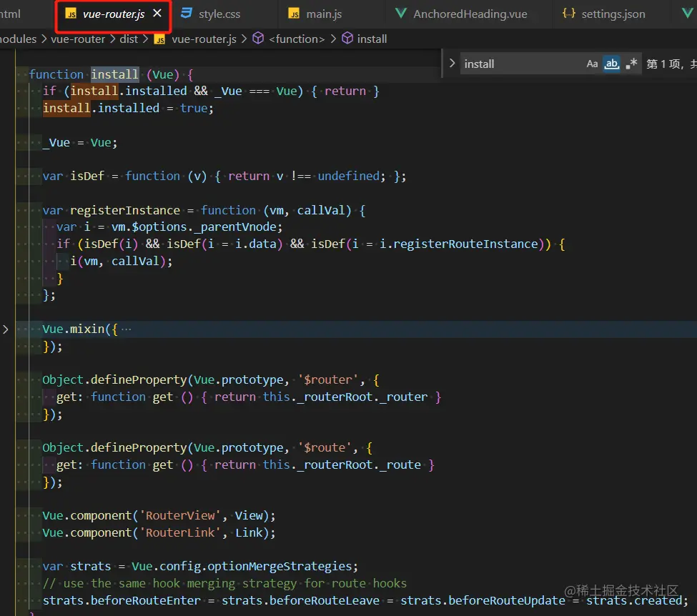Expand the folded Vue.mixin block
697x616 pixels.
[6, 329]
